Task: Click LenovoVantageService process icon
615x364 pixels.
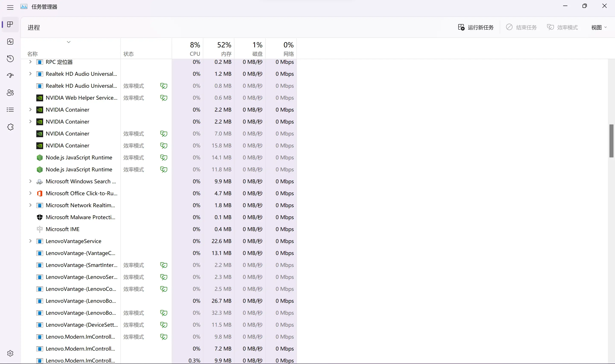Action: (40, 241)
